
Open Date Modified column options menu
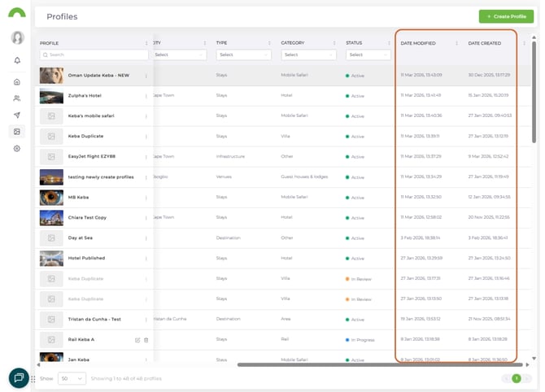(x=456, y=43)
